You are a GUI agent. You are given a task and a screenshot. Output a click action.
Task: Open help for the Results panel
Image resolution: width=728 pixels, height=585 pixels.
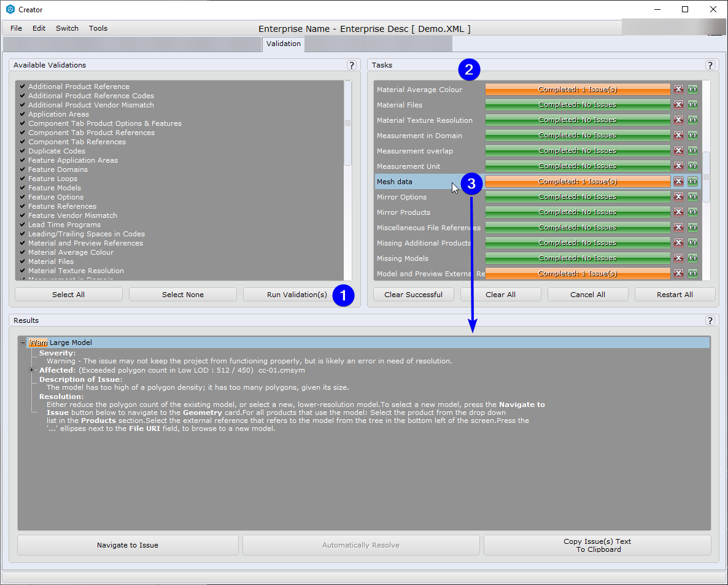click(x=710, y=320)
